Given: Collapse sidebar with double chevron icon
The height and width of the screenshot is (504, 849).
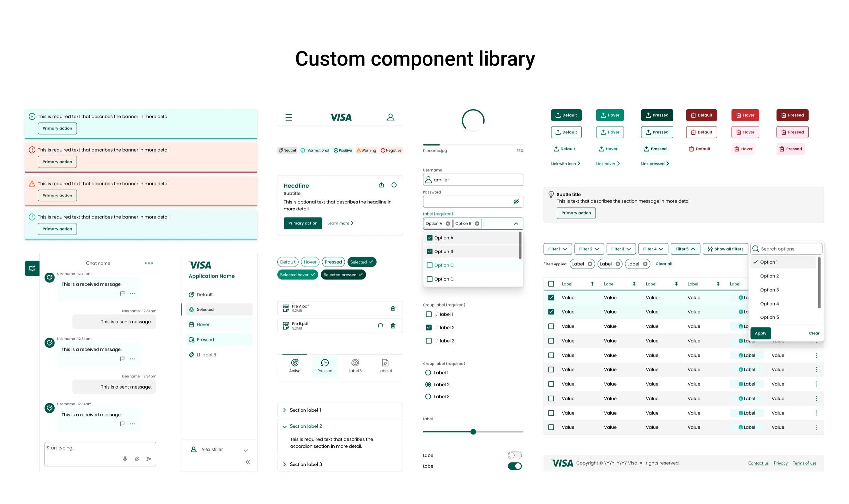Looking at the screenshot, I should pos(248,462).
